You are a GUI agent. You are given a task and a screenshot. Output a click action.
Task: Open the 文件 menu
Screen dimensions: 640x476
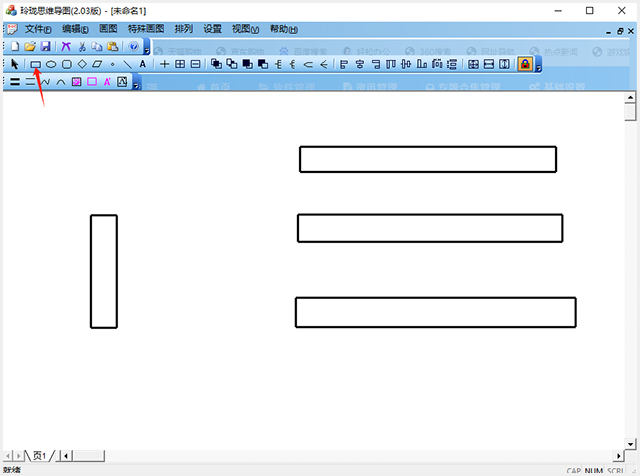[x=37, y=29]
